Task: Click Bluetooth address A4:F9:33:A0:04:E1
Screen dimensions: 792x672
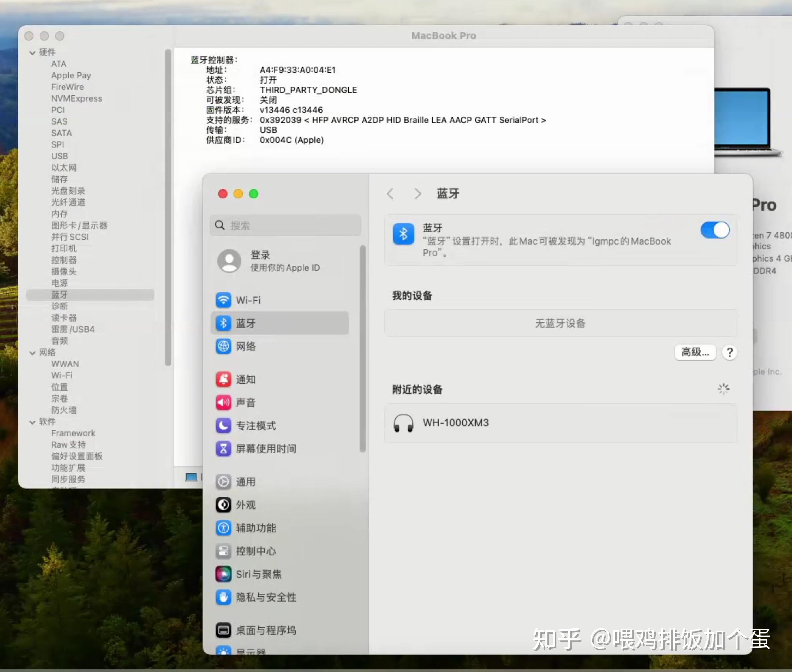Action: (298, 70)
